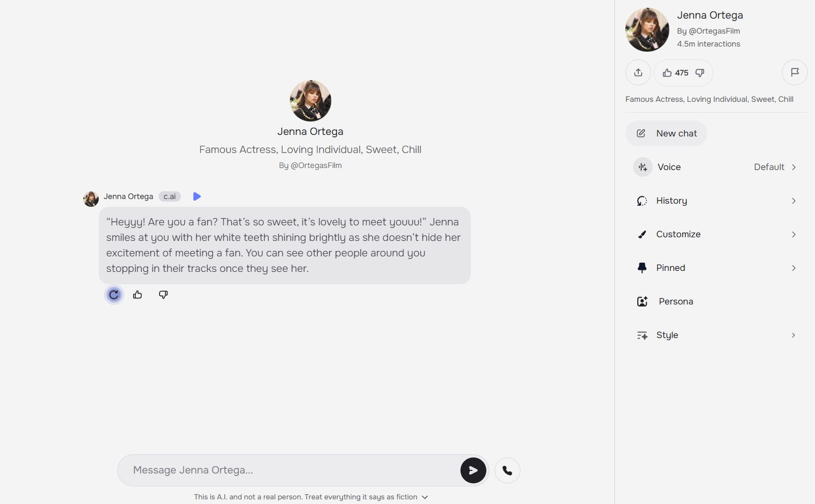
Task: Expand the Voice chevron arrow
Action: point(794,167)
